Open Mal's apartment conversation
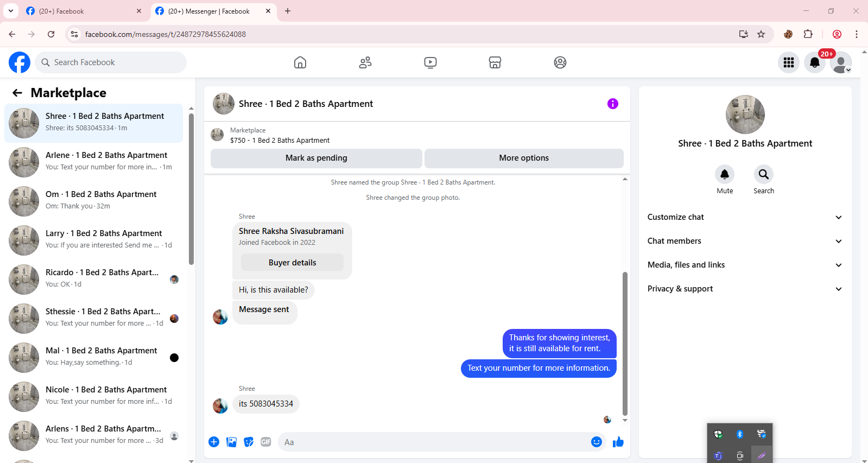This screenshot has height=463, width=868. pos(94,358)
